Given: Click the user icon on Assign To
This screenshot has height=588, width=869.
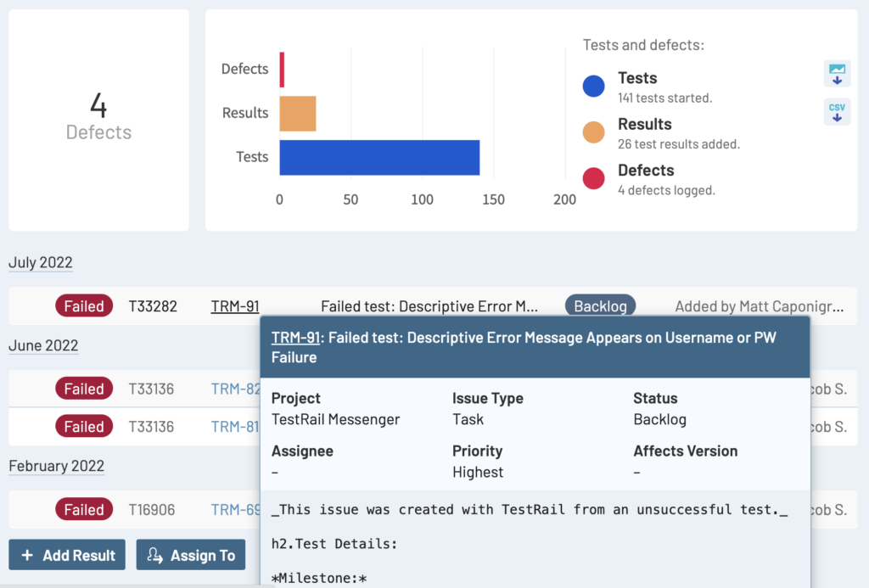Looking at the screenshot, I should pos(155,555).
